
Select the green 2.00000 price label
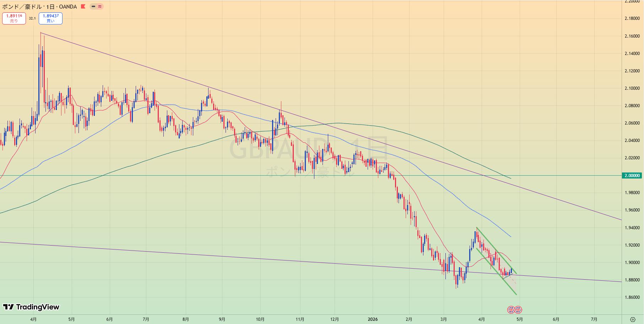click(x=632, y=176)
